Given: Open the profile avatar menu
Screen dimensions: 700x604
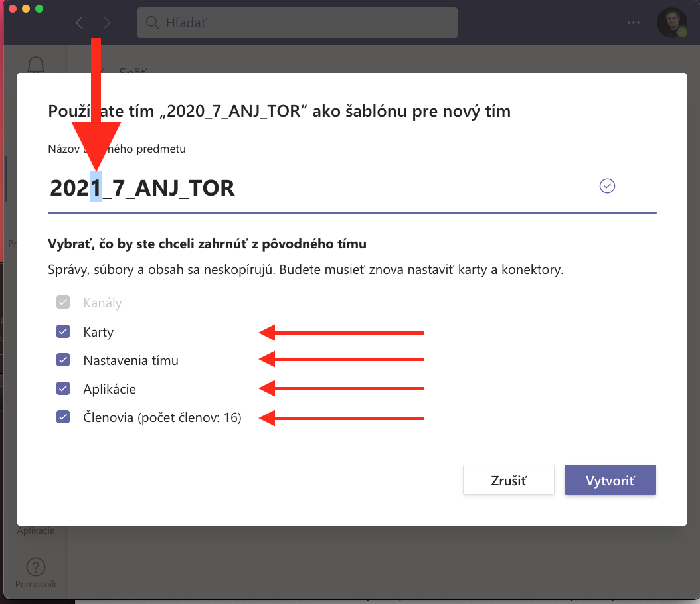Looking at the screenshot, I should (x=671, y=23).
